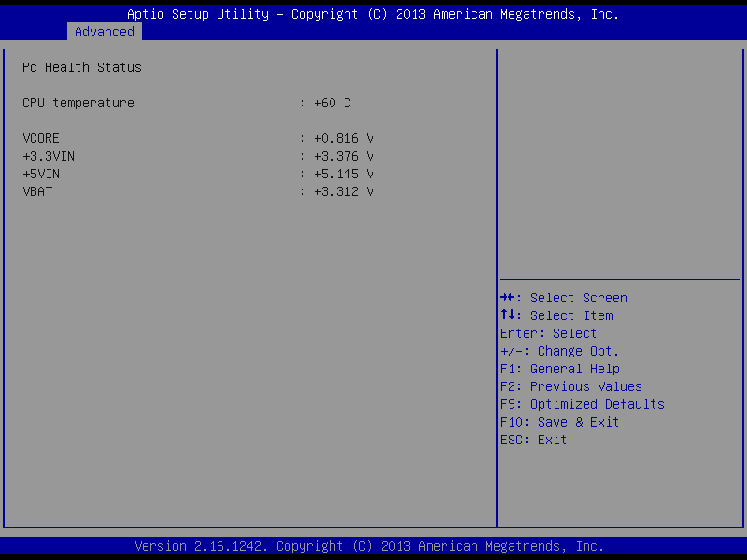747x560 pixels.
Task: Select the Advanced tab
Action: click(105, 32)
